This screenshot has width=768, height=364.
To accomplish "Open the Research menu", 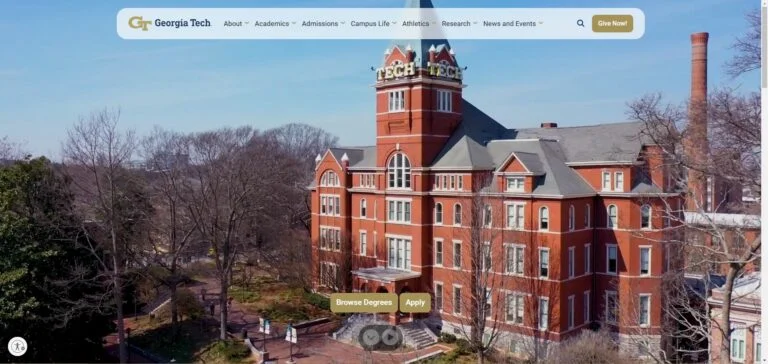I will (456, 24).
